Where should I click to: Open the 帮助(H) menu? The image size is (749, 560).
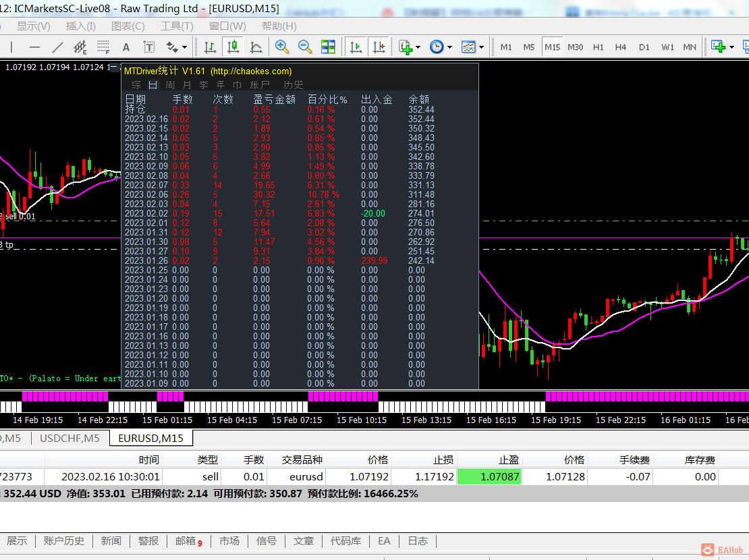(279, 26)
